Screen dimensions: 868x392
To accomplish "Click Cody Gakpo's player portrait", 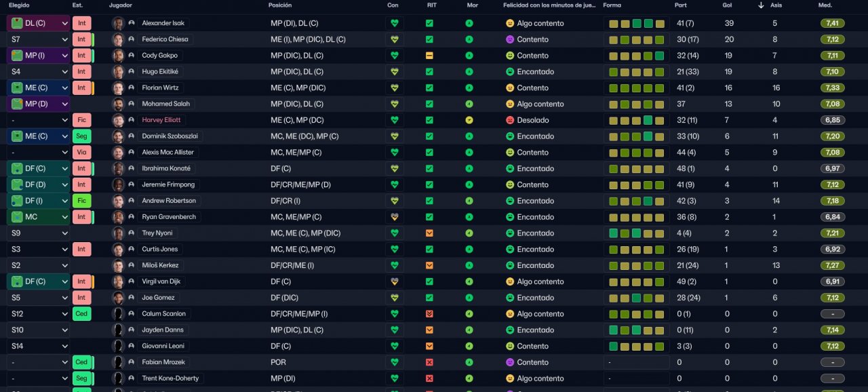I will tap(118, 56).
